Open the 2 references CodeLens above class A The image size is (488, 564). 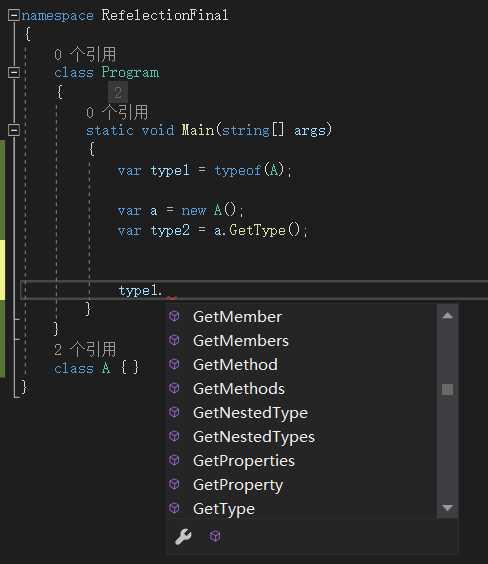[x=85, y=349]
